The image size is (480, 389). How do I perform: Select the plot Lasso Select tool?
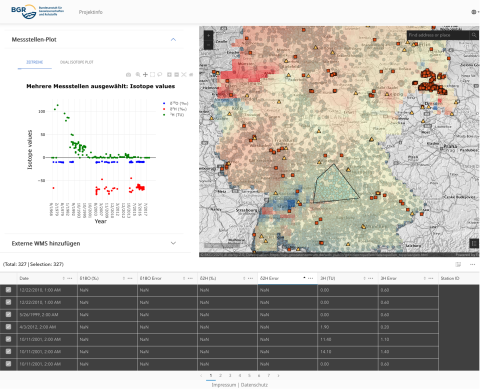point(160,75)
